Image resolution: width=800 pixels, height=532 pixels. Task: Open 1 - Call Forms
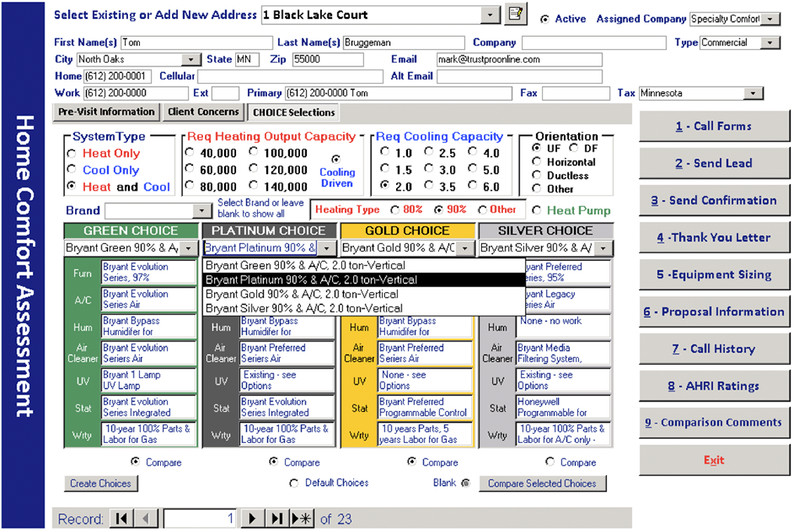pos(714,126)
